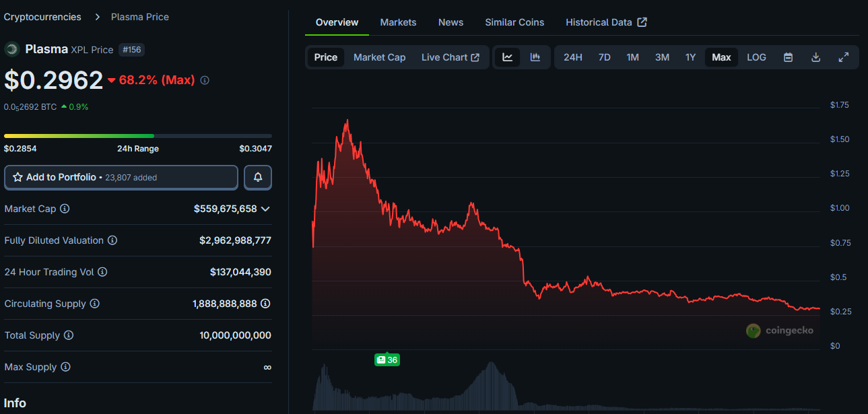Viewport: 868px width, 414px height.
Task: Go to Cryptocurrencies breadcrumb link
Action: tap(42, 17)
